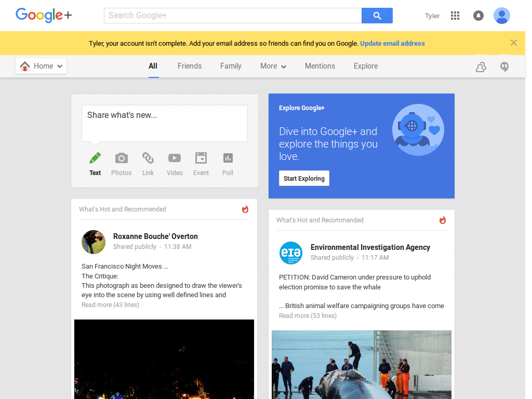Screen dimensions: 532x399
Task: Focus the Search Google+ field
Action: coord(233,16)
